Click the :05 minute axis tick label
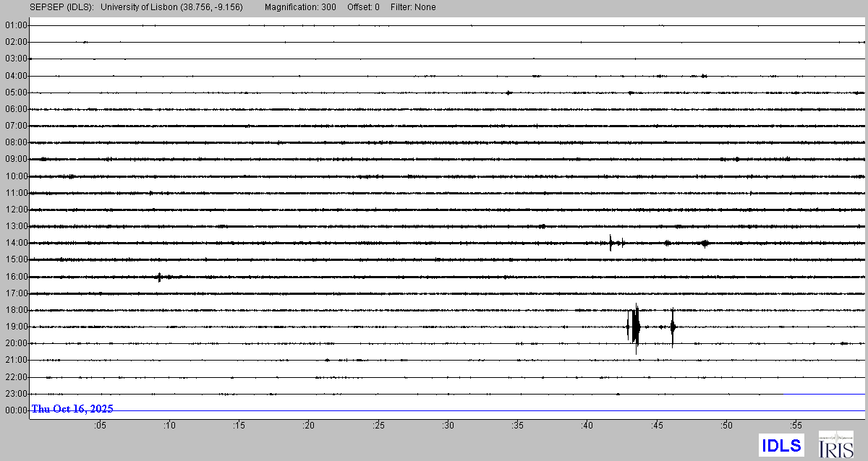The height and width of the screenshot is (461, 868). point(100,426)
